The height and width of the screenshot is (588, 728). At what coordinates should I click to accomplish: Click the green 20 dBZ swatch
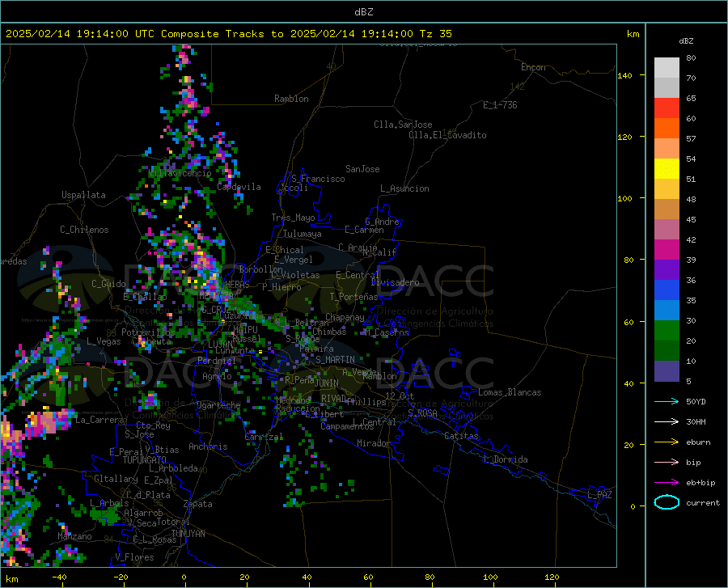coord(667,331)
